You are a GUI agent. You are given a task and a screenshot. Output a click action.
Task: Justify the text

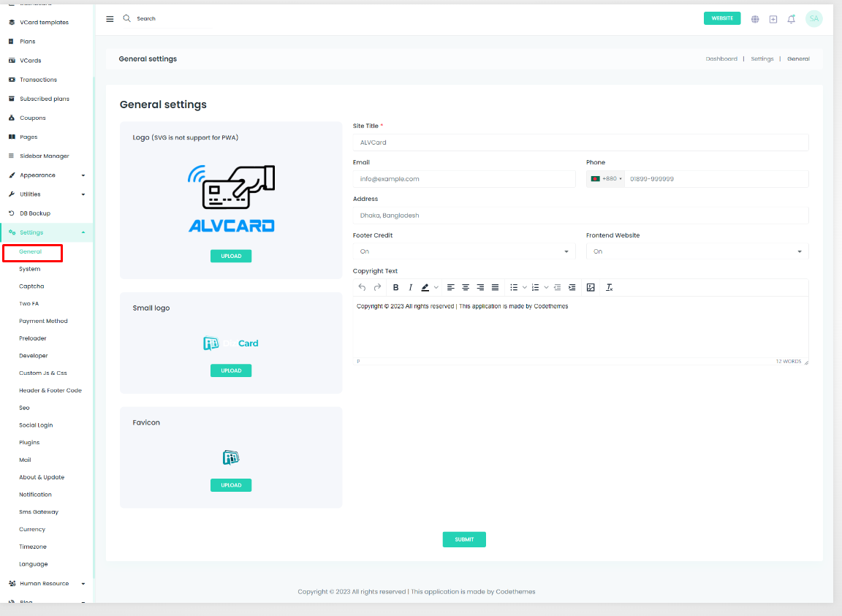pos(495,287)
